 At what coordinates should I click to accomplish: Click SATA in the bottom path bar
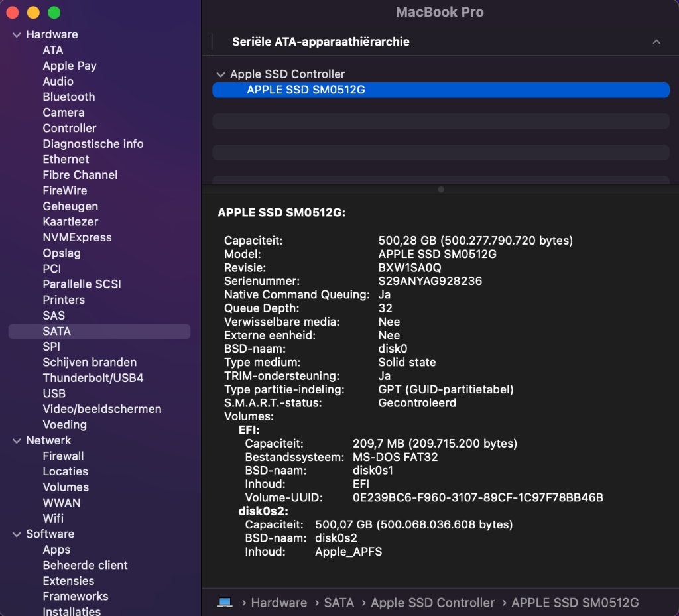[x=339, y=603]
